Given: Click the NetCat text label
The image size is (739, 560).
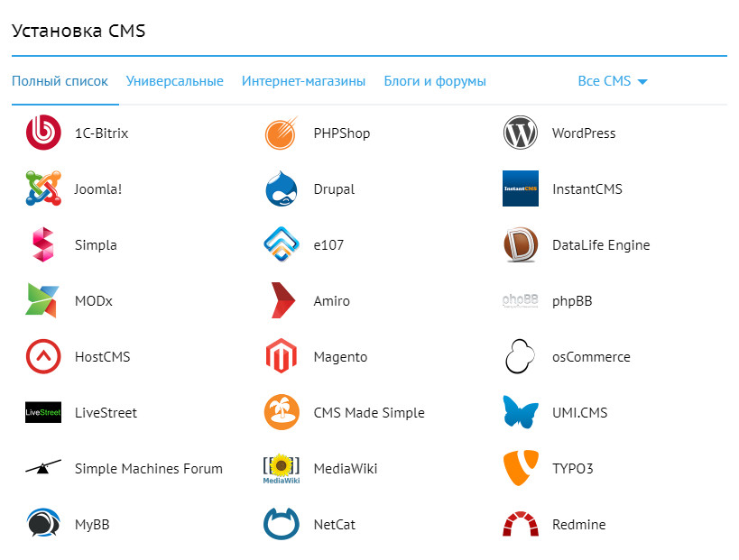Looking at the screenshot, I should [x=334, y=525].
